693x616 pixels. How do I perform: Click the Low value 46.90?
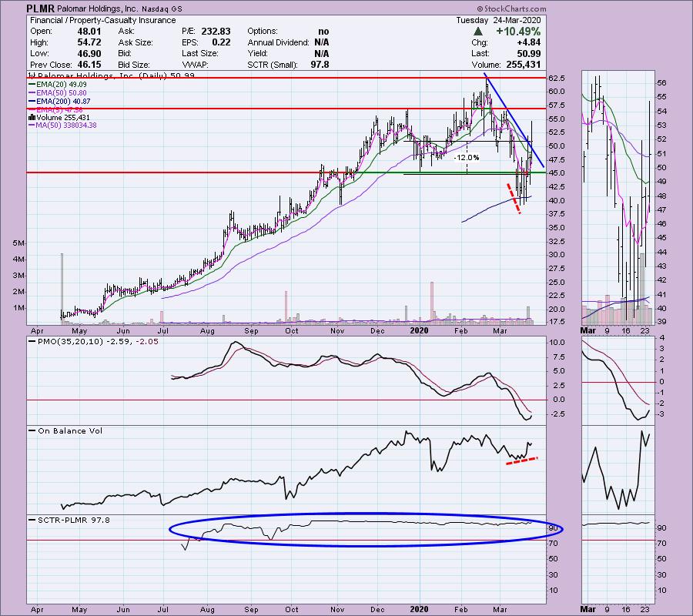coord(89,53)
